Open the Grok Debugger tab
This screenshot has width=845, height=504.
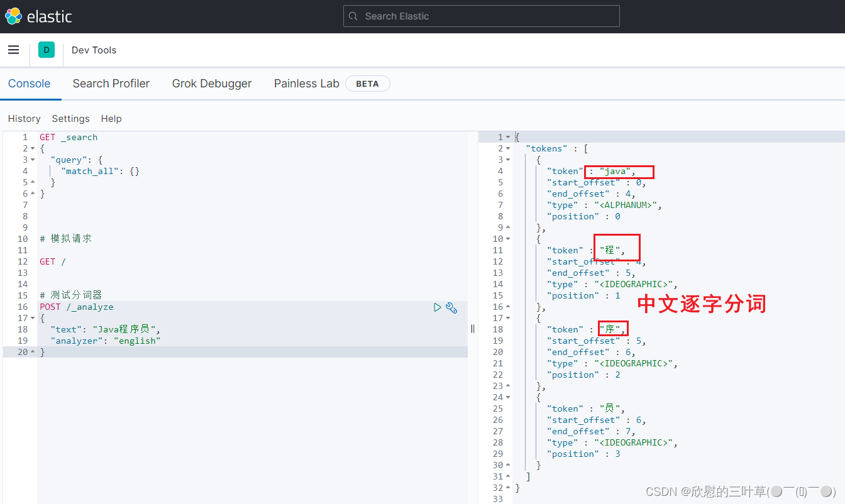pyautogui.click(x=212, y=84)
